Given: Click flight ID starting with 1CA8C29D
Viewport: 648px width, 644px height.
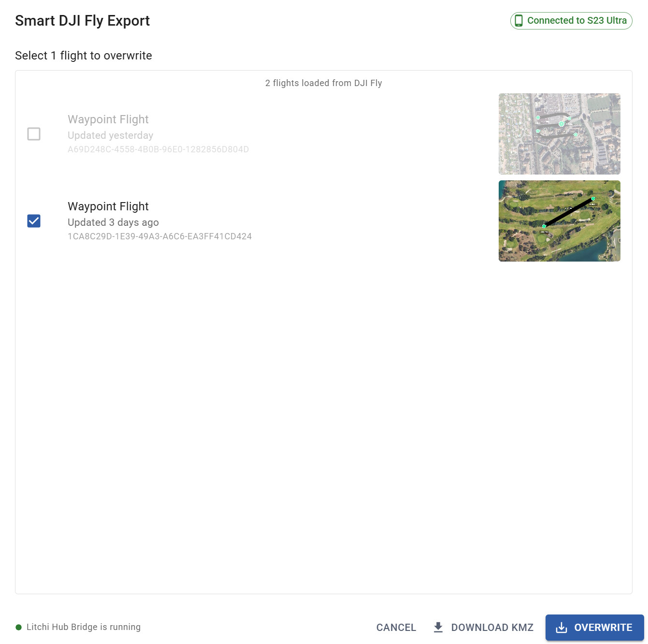Looking at the screenshot, I should pos(159,236).
